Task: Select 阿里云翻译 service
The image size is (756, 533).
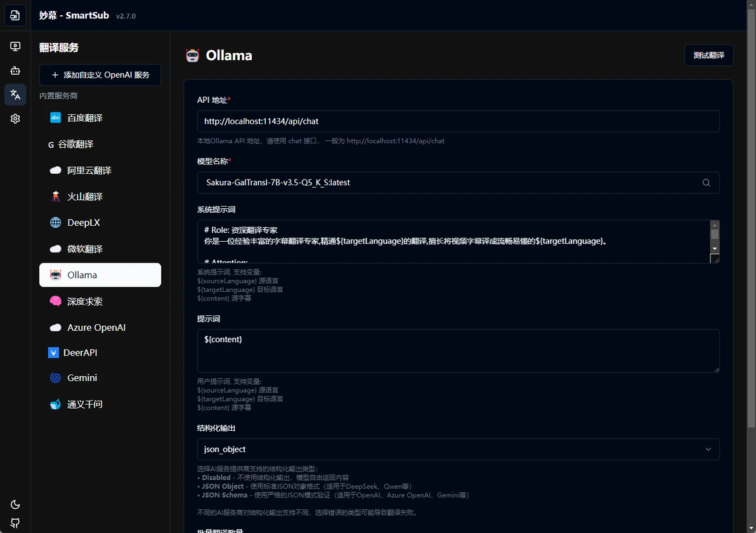Action: (x=100, y=170)
